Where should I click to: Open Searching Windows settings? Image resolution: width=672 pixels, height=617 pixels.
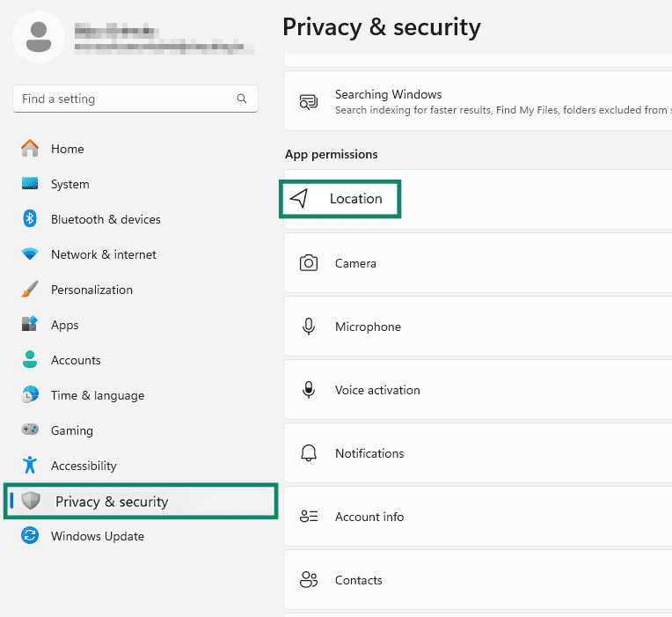click(478, 101)
